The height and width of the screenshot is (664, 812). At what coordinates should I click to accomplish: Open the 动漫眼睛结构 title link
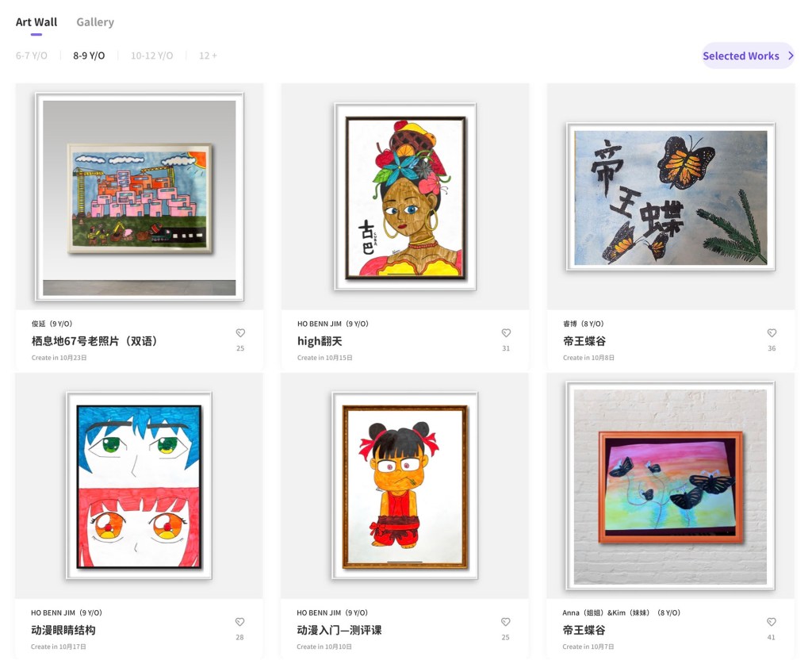(63, 631)
